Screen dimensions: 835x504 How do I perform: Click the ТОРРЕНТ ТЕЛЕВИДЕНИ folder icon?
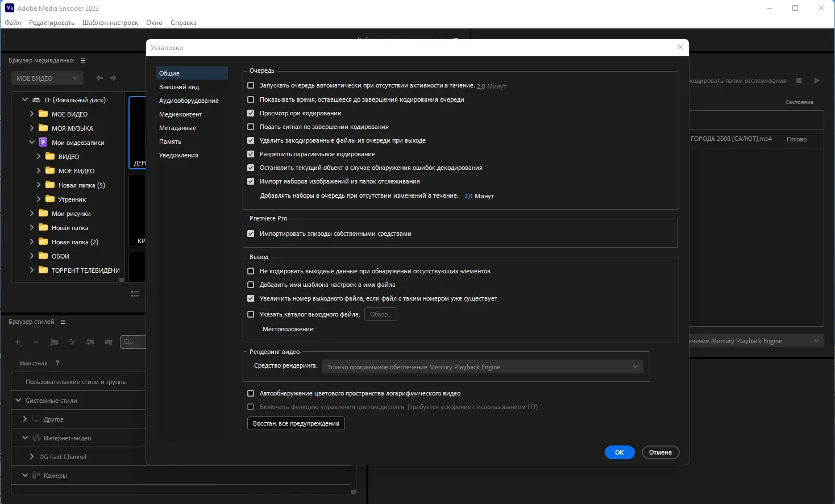click(x=43, y=270)
